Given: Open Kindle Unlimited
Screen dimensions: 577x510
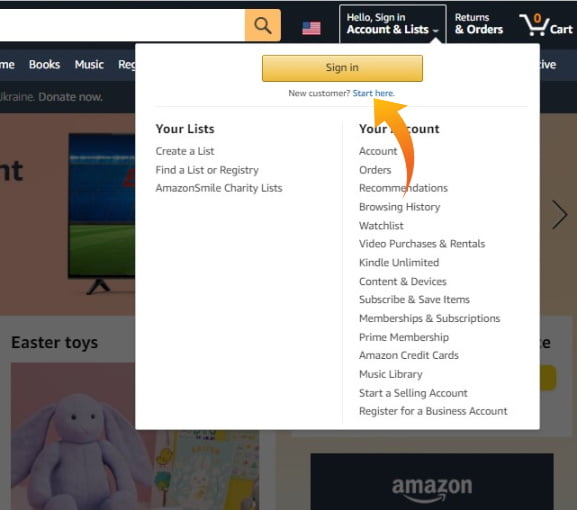Looking at the screenshot, I should 399,262.
